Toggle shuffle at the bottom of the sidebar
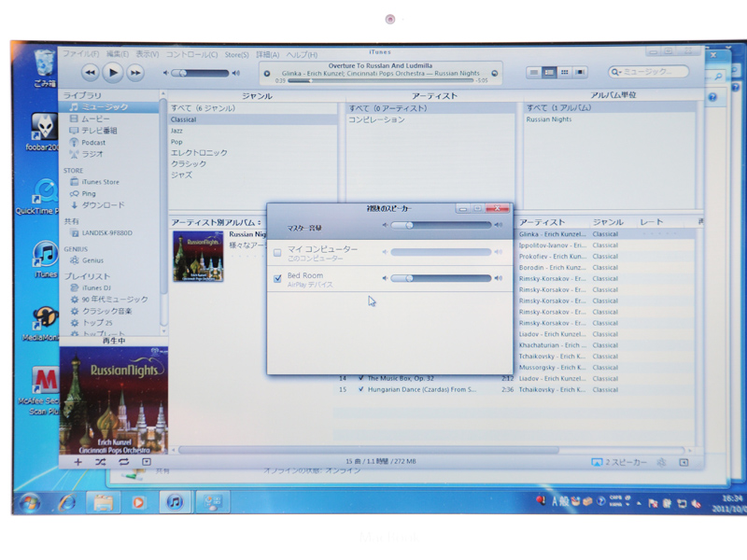 click(101, 461)
